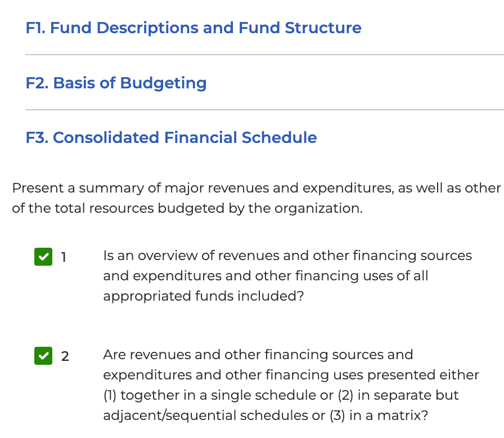Click the checkmark icon next to question 1
504x438 pixels.
[43, 257]
